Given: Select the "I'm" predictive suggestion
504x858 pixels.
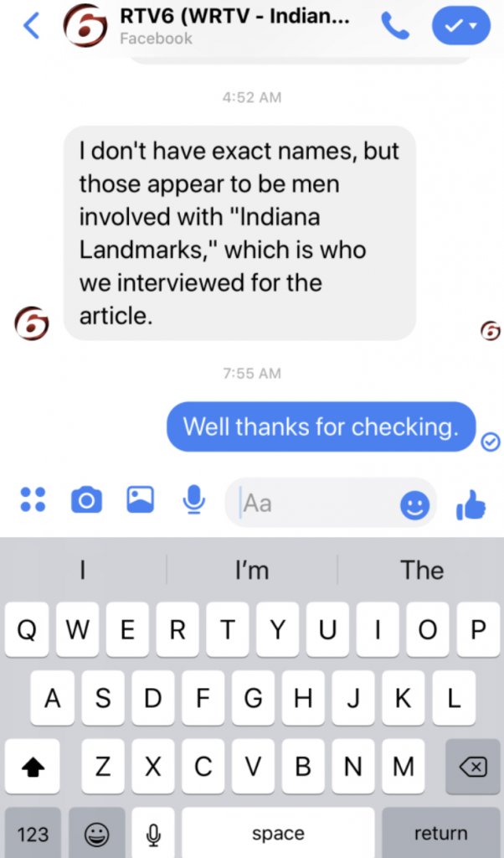Looking at the screenshot, I should point(252,570).
